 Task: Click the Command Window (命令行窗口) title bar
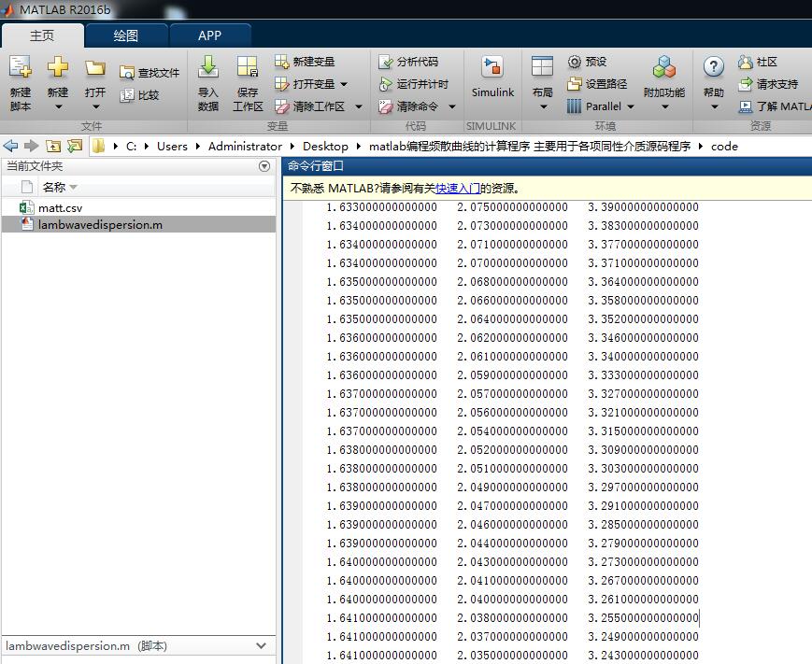pyautogui.click(x=548, y=166)
